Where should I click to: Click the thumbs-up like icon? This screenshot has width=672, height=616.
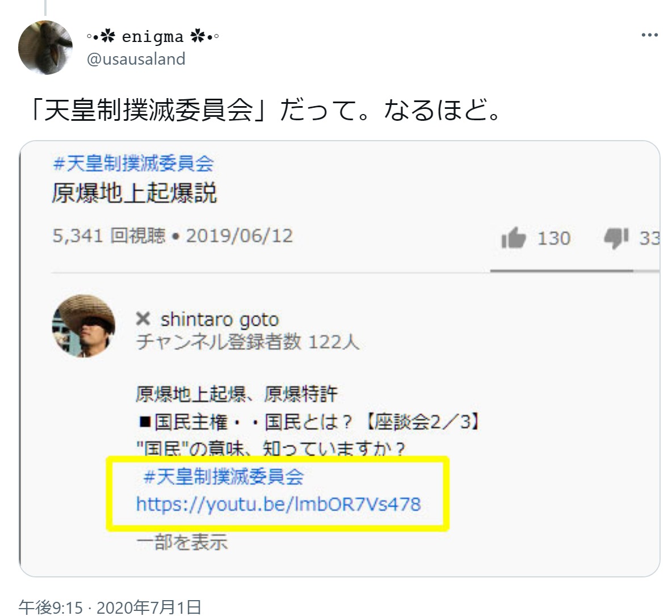[x=514, y=237]
